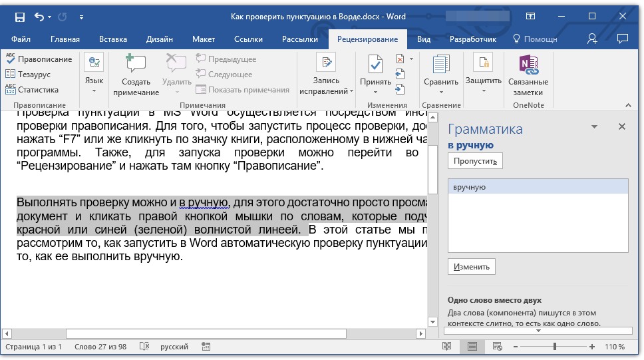Undo the last action

[39, 16]
